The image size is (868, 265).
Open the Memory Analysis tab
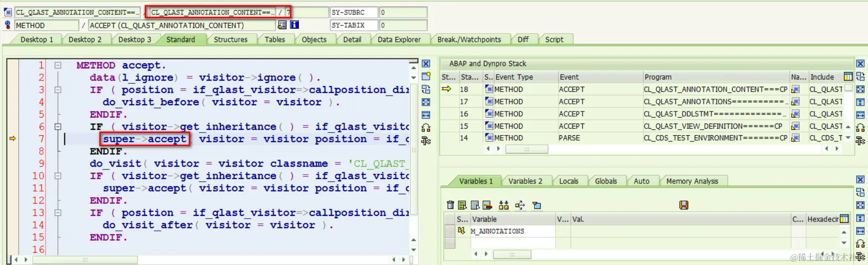[692, 181]
